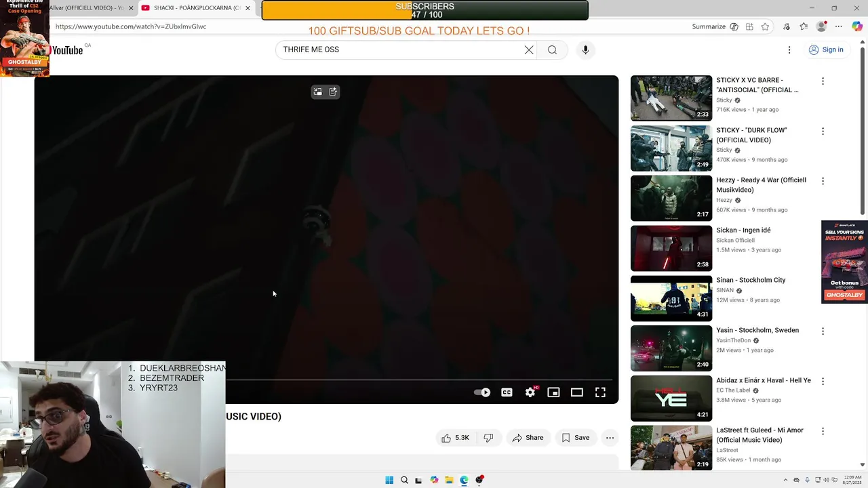
Task: Click the SINAN channel name
Action: click(x=725, y=290)
